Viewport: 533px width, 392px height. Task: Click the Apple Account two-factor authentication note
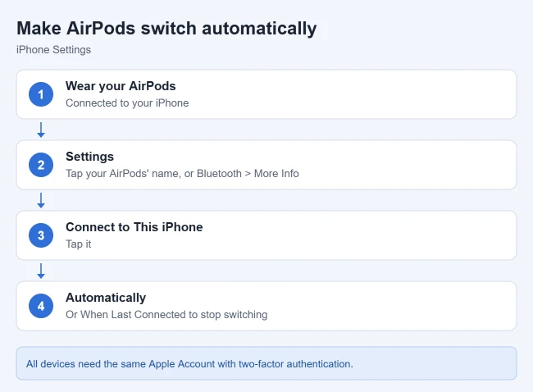click(266, 363)
